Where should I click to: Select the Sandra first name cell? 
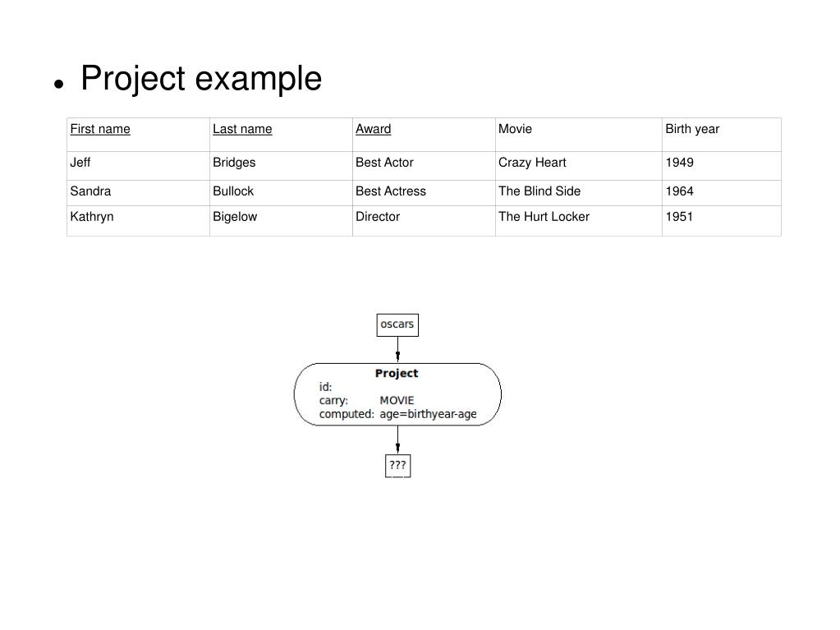coord(90,191)
